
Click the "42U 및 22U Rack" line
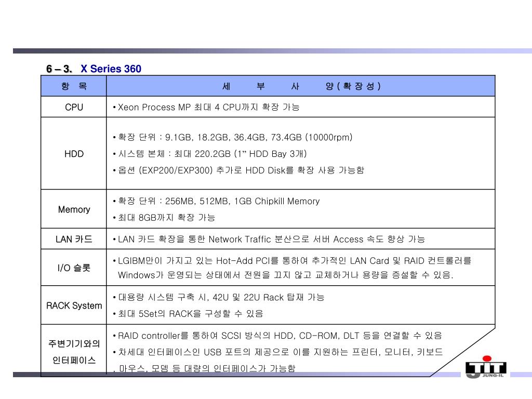(219, 298)
